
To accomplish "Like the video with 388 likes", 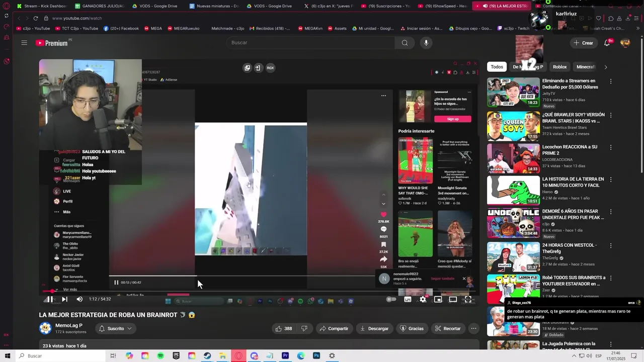I will (283, 328).
